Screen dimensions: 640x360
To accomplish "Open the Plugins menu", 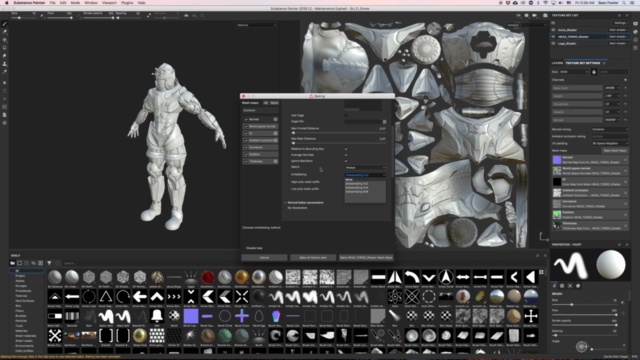I will point(127,3).
